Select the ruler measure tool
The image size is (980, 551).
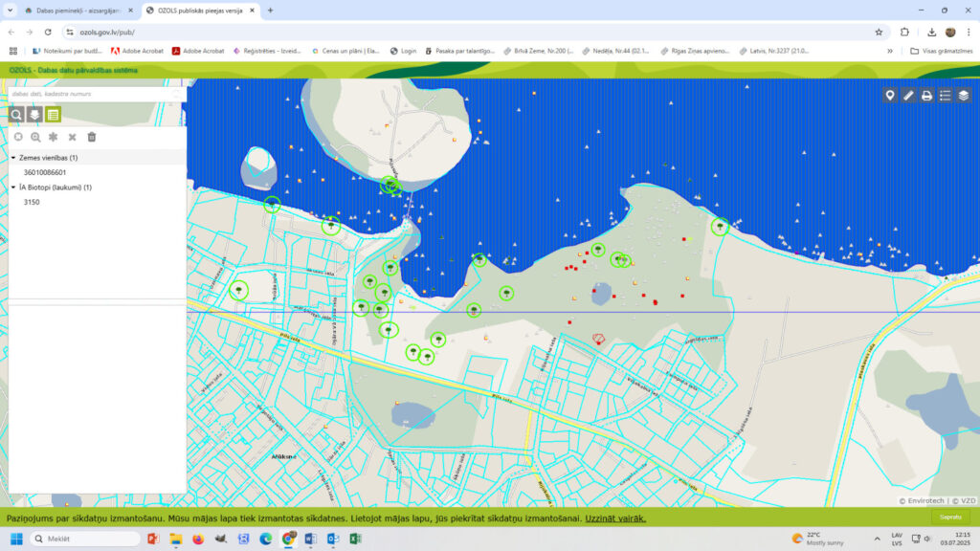(x=908, y=96)
